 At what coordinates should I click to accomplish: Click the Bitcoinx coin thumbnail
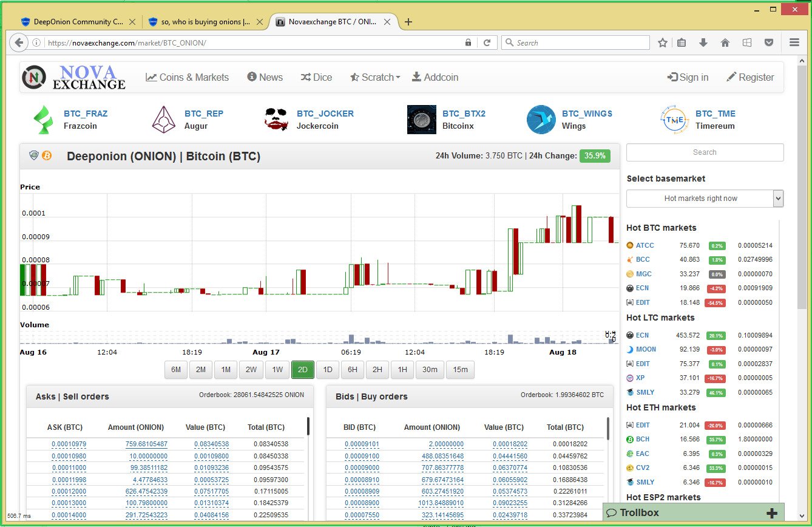(x=422, y=120)
